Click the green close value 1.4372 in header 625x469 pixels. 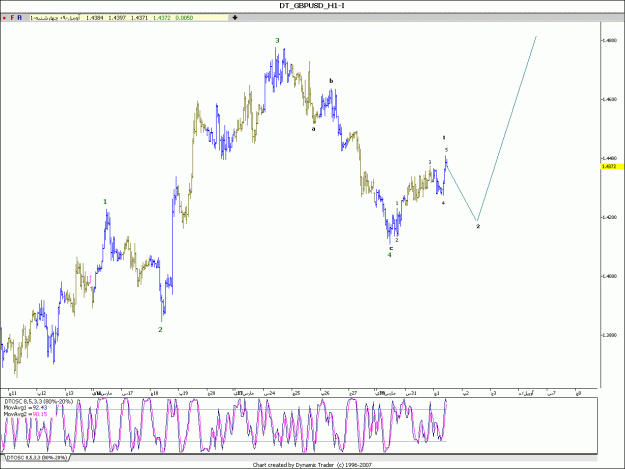(161, 18)
